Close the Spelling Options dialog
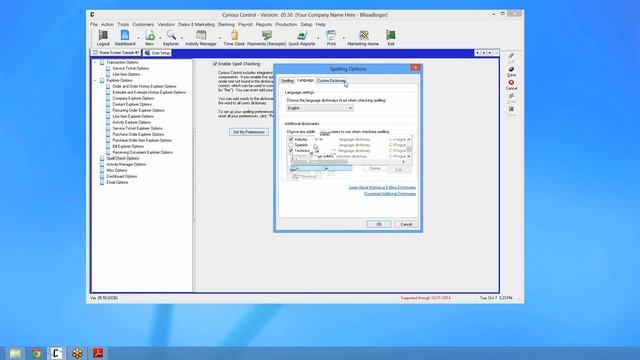 tap(415, 68)
